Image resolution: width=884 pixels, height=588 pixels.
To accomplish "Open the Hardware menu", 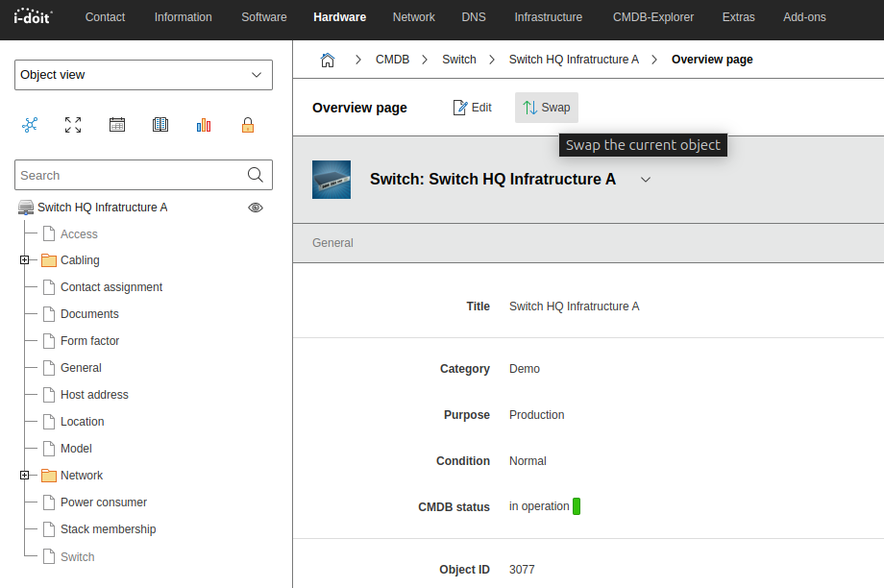I will (x=339, y=17).
